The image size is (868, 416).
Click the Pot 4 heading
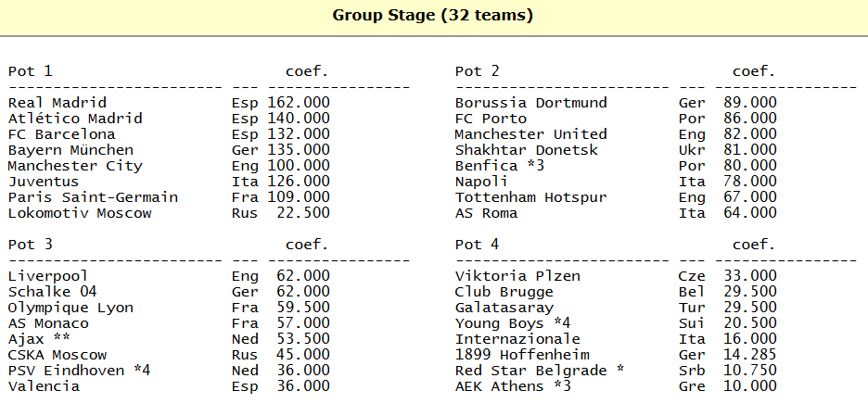(x=478, y=245)
